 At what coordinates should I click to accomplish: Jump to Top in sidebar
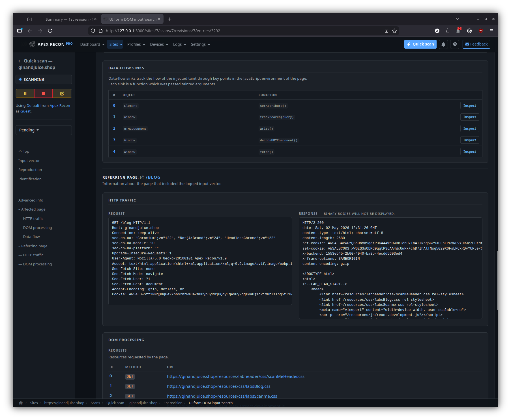pos(24,151)
